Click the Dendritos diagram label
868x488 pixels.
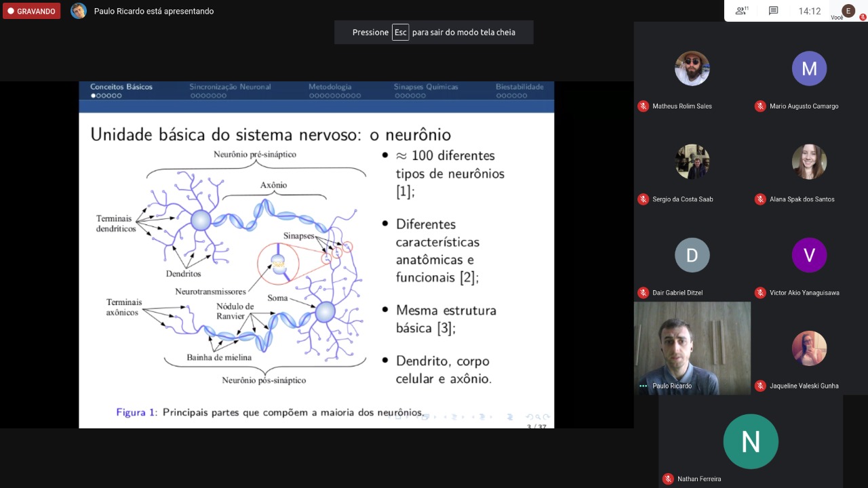(183, 274)
